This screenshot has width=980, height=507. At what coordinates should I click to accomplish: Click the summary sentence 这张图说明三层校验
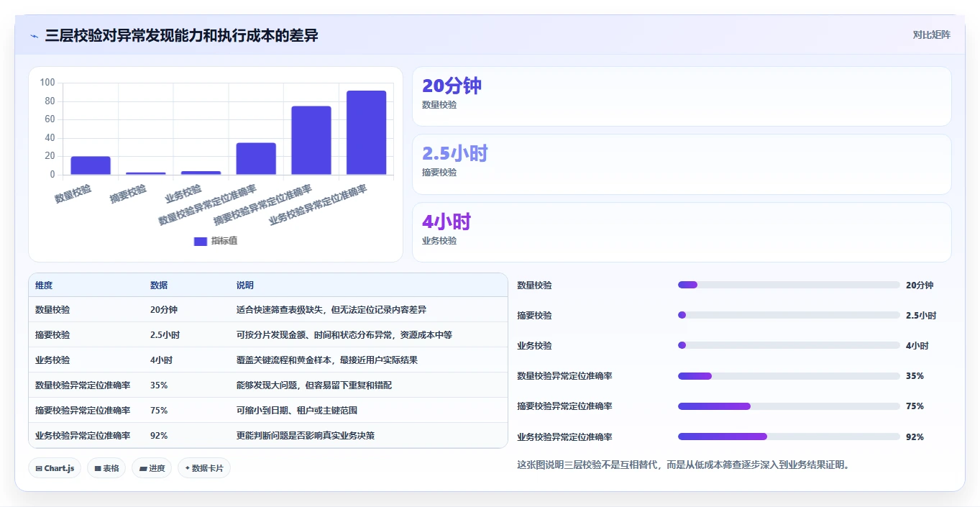(x=685, y=465)
